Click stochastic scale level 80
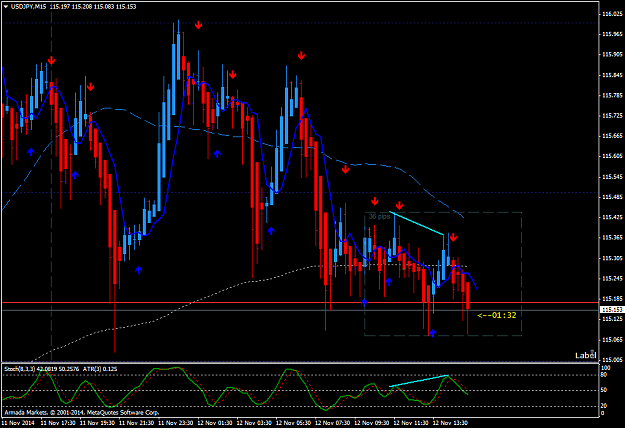 tap(604, 375)
